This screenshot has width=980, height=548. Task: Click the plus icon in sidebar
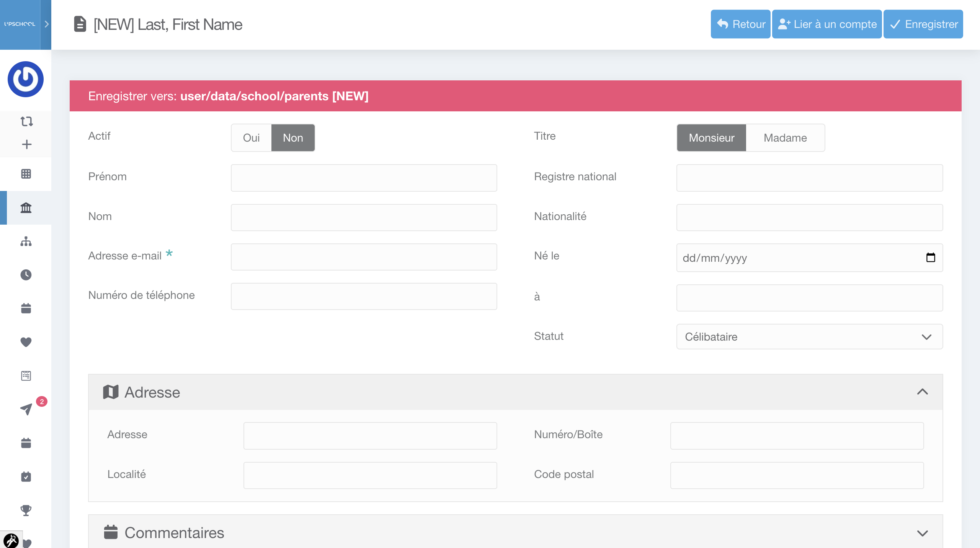(x=26, y=144)
